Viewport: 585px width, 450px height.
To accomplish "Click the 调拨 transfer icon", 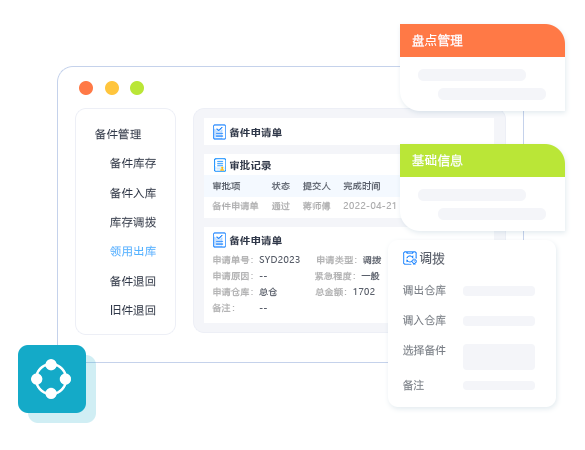I will 409,258.
